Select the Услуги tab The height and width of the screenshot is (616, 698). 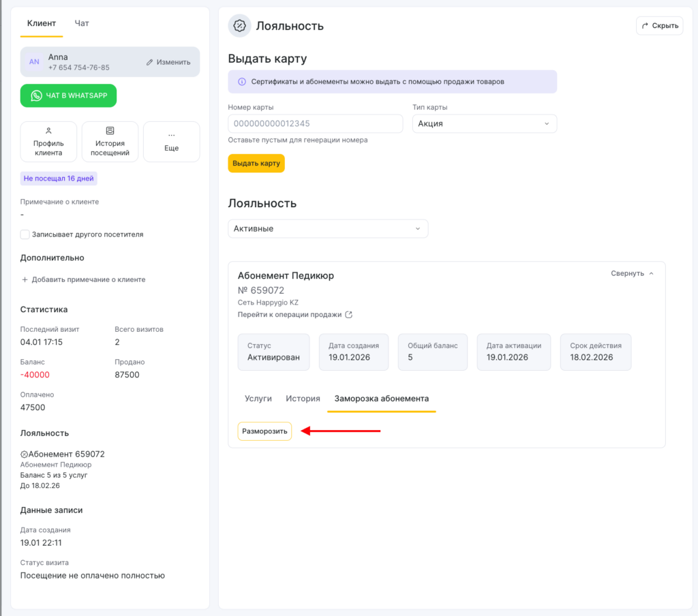coord(258,399)
